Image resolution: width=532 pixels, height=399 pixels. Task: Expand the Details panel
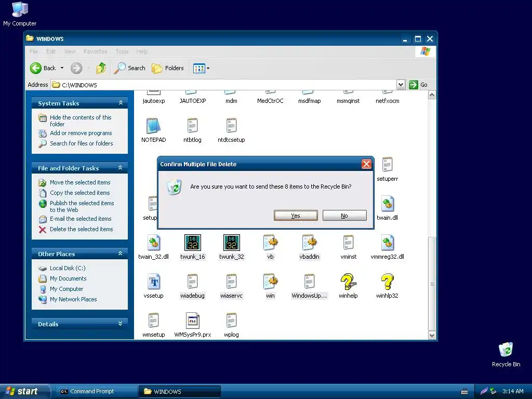pyautogui.click(x=120, y=324)
